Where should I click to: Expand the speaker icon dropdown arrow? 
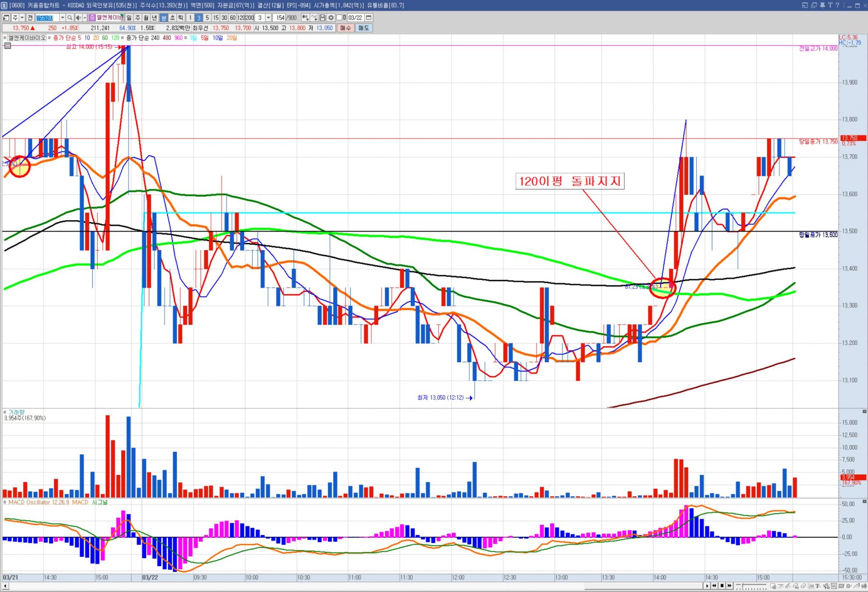pyautogui.click(x=85, y=18)
